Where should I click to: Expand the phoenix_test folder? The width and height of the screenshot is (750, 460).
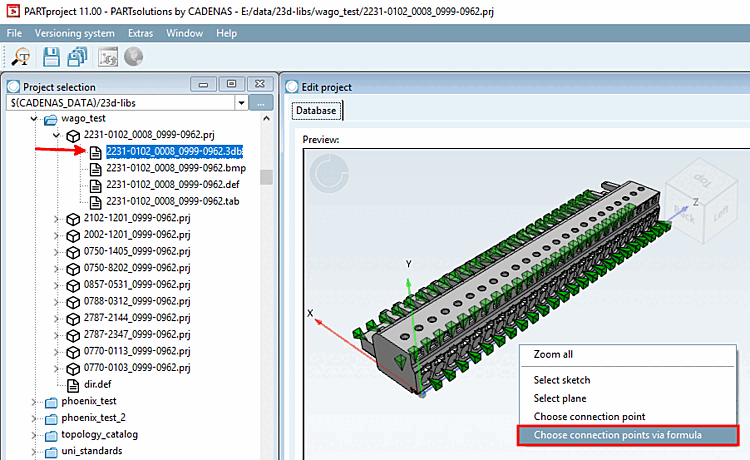33,402
